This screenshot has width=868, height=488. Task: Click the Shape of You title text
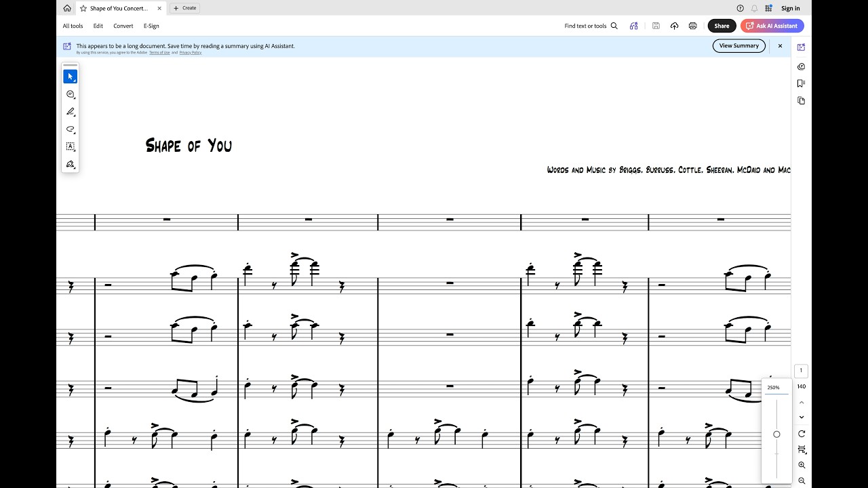point(189,145)
